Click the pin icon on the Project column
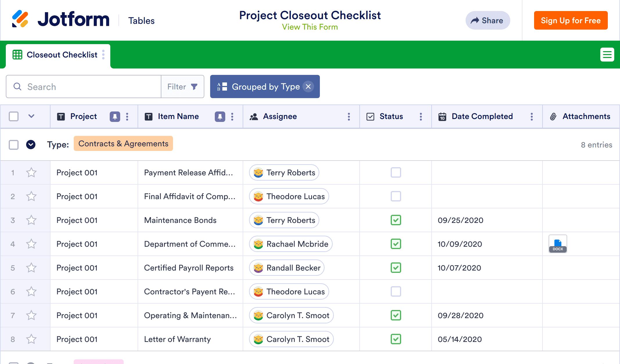The width and height of the screenshot is (620, 364). click(115, 117)
